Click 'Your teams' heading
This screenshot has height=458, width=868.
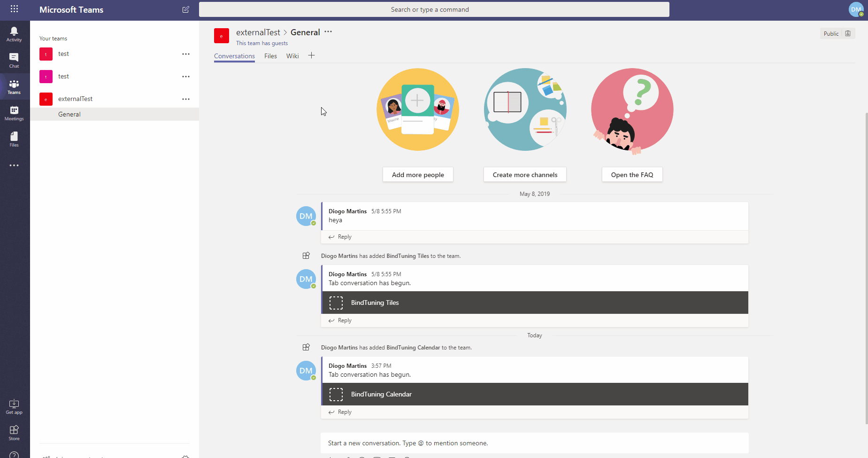pyautogui.click(x=53, y=39)
